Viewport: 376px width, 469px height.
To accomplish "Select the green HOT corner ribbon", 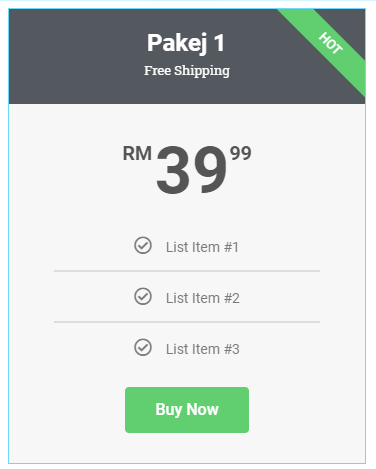I will (x=330, y=43).
